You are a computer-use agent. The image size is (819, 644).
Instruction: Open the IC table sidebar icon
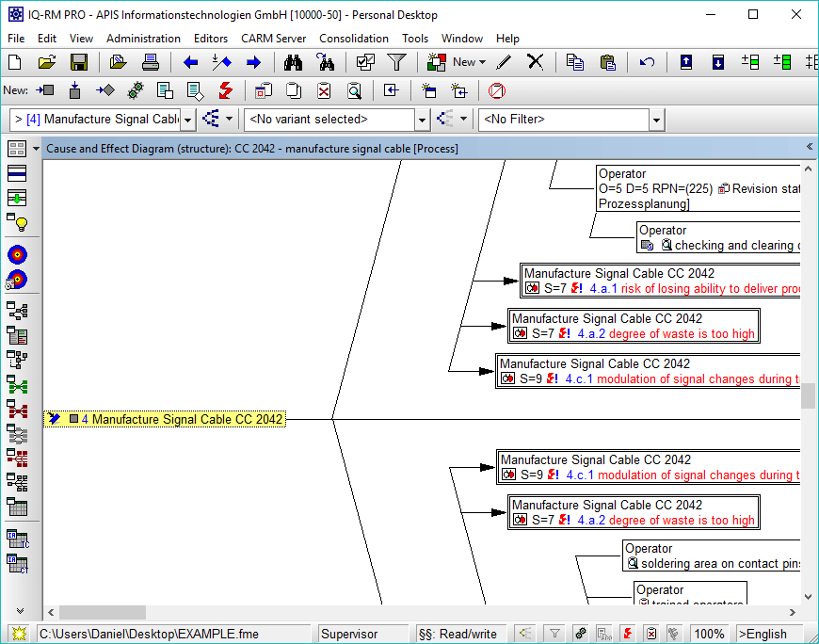[x=17, y=539]
